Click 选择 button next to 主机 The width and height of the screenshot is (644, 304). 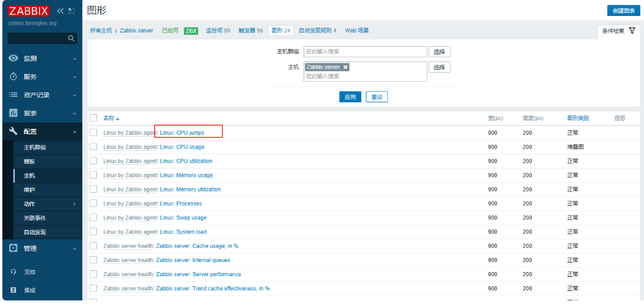point(439,67)
